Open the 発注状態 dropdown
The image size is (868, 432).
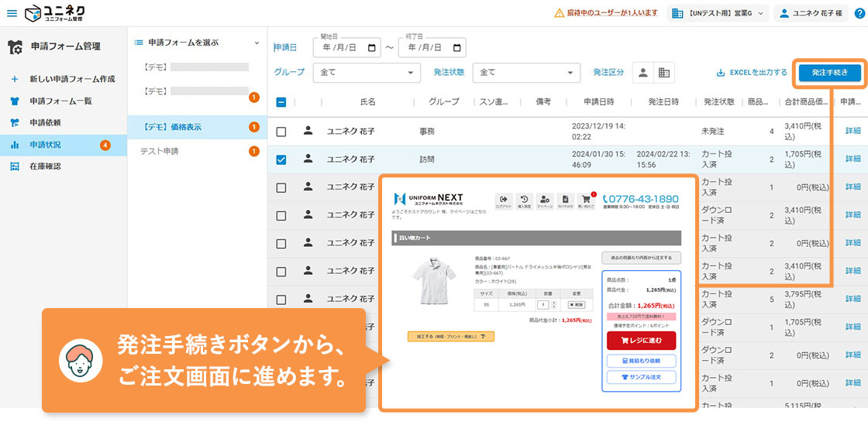click(x=525, y=72)
